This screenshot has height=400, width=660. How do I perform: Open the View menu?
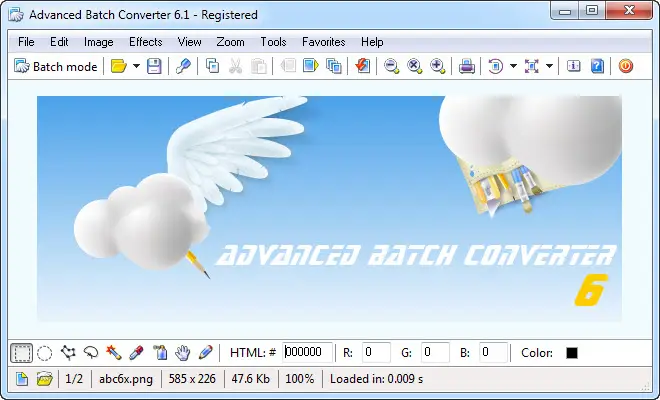tap(189, 42)
